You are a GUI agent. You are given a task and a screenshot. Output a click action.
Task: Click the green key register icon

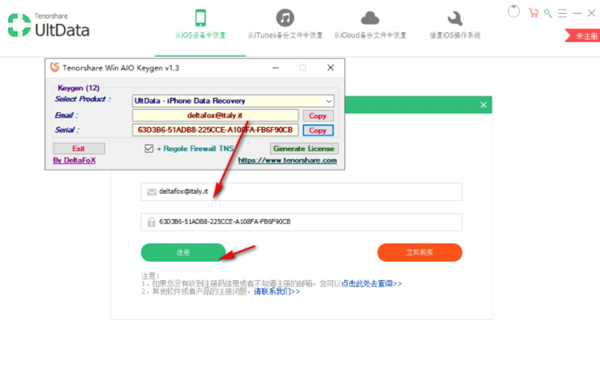(x=548, y=13)
